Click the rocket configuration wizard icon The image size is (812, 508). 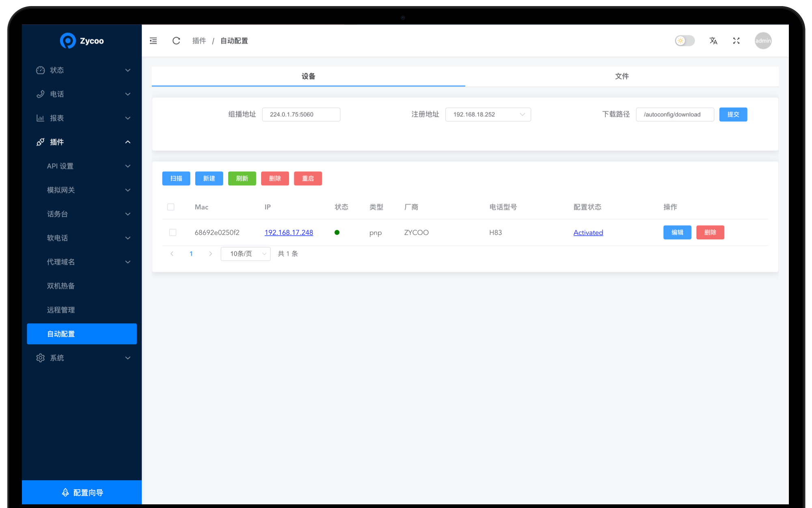tap(65, 493)
